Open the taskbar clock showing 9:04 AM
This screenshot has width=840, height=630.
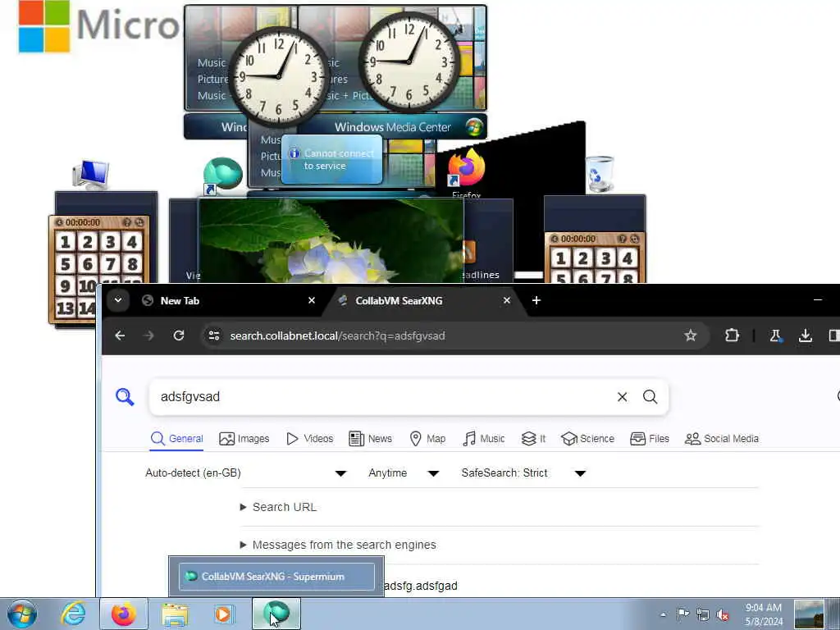click(764, 614)
